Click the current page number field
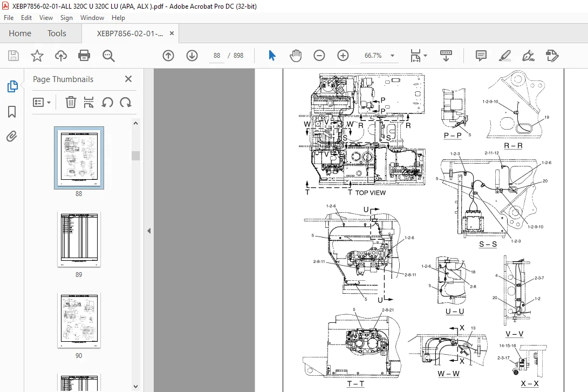The image size is (588, 392). click(217, 56)
